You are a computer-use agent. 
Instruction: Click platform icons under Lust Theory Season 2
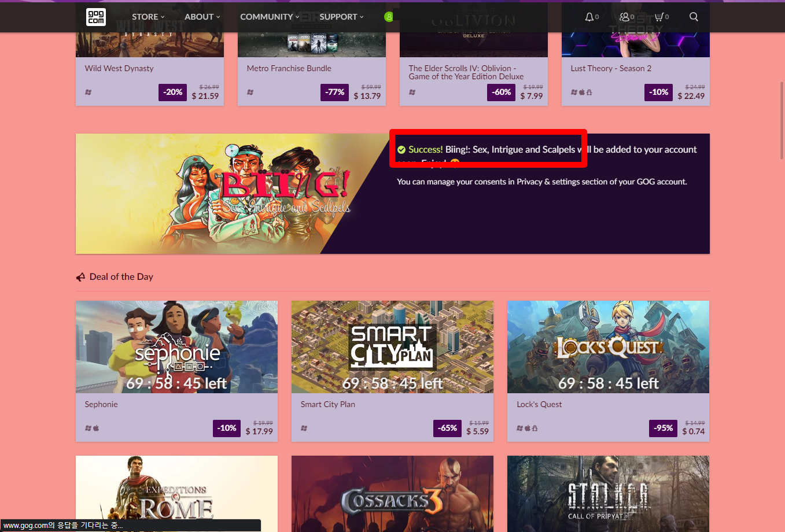click(x=581, y=92)
